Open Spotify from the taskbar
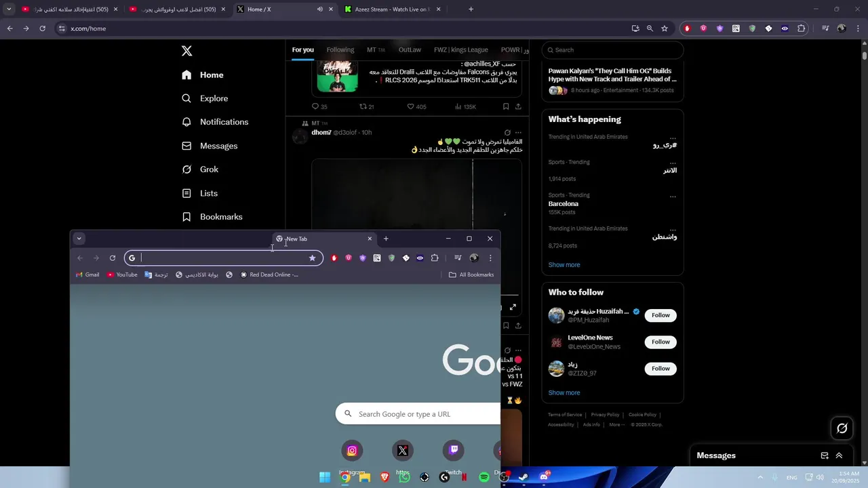Viewport: 868px width, 488px height. tap(484, 477)
